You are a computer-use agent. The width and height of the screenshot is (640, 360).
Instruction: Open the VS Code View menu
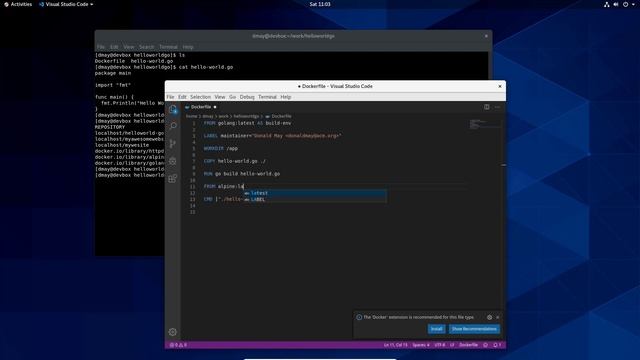[220, 97]
